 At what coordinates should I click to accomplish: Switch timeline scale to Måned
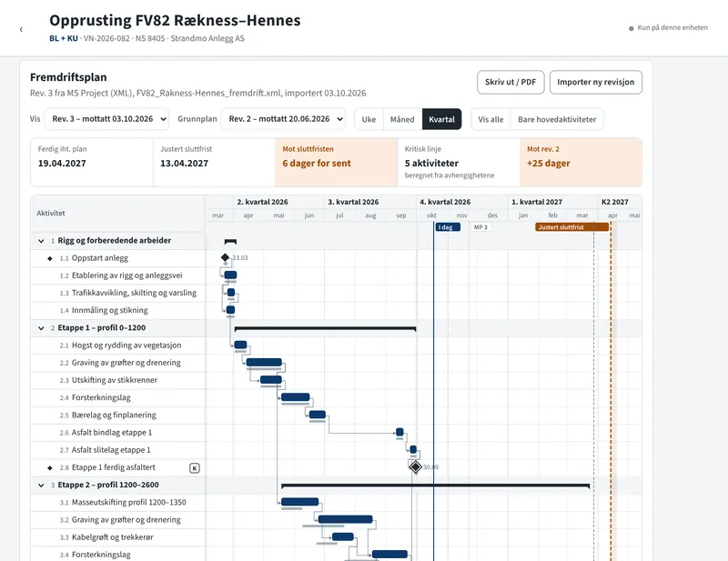point(402,119)
